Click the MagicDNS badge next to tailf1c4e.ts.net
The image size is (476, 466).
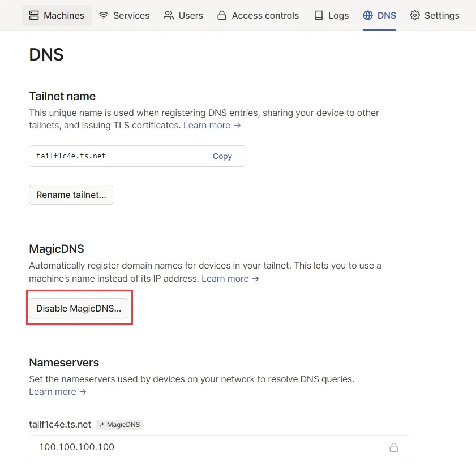point(119,424)
